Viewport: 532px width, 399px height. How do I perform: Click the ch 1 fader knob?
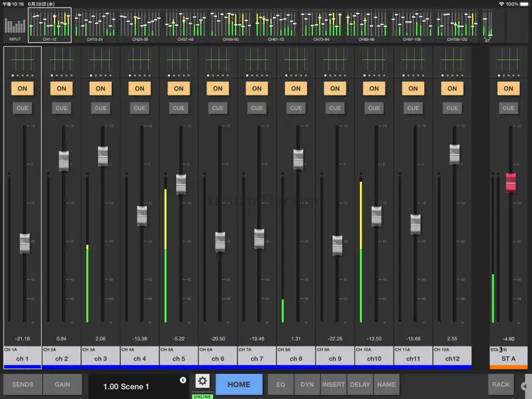pyautogui.click(x=25, y=243)
